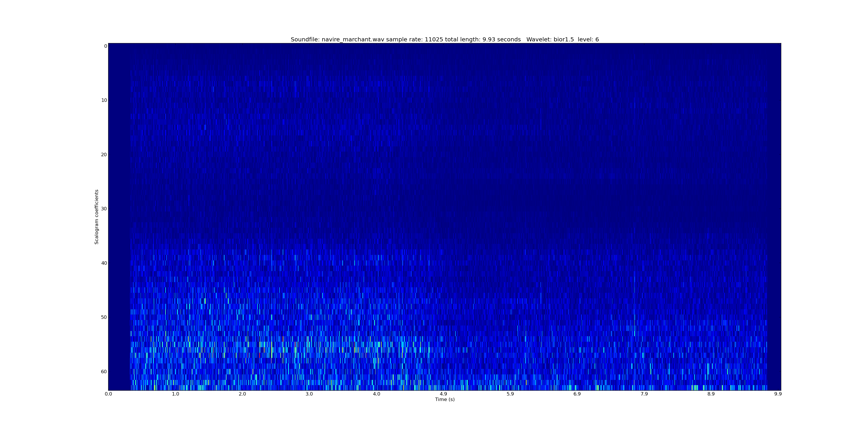Click the 6.9 time tick label

pos(577,394)
